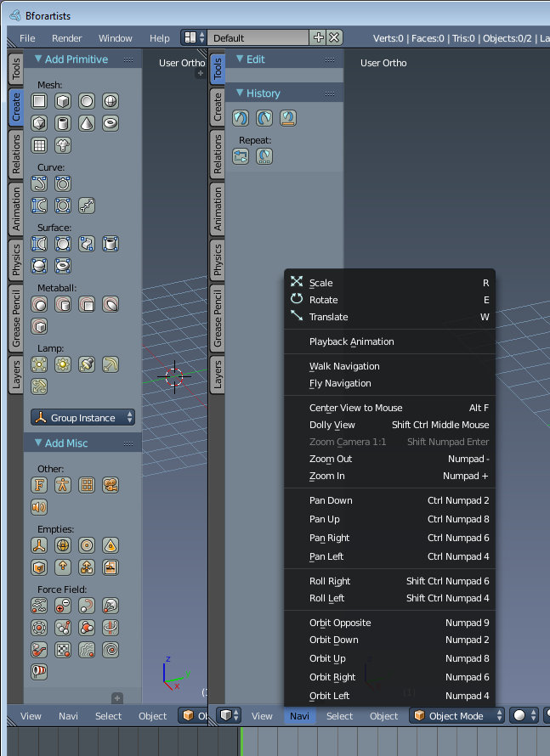Image resolution: width=550 pixels, height=756 pixels.
Task: Add a mesh torus primitive
Action: pyautogui.click(x=111, y=123)
